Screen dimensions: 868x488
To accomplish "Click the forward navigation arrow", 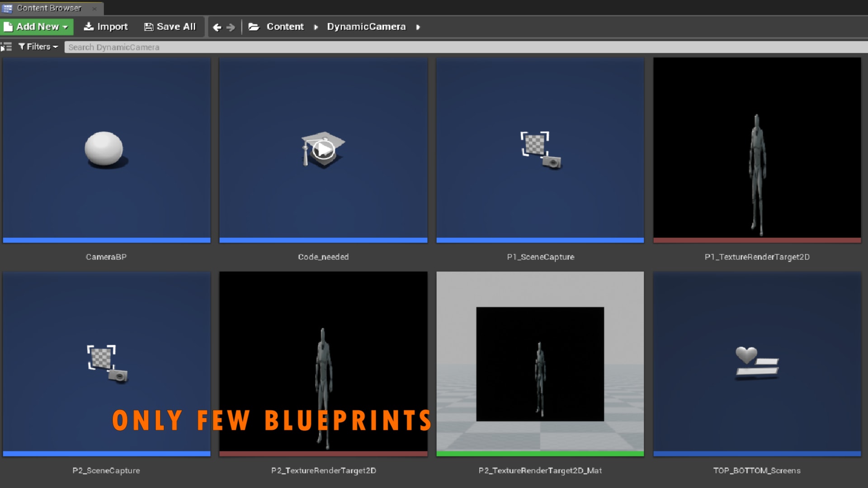I will tap(231, 27).
